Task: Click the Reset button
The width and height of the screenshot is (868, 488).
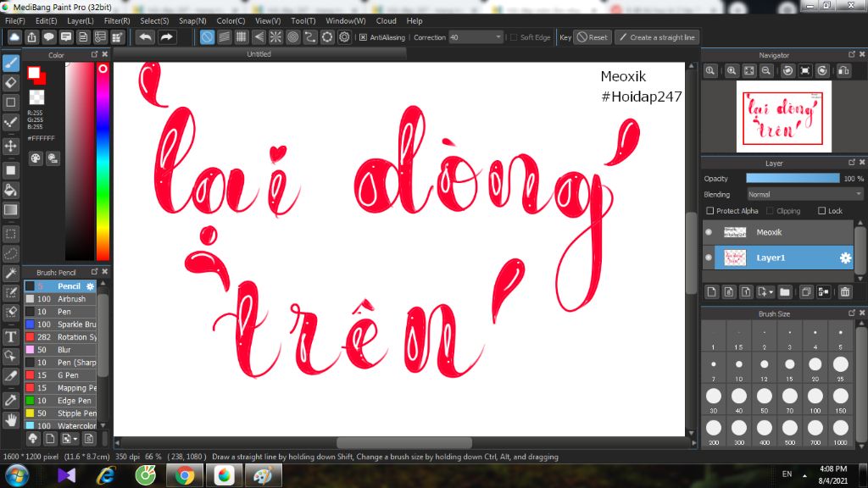Action: coord(593,37)
